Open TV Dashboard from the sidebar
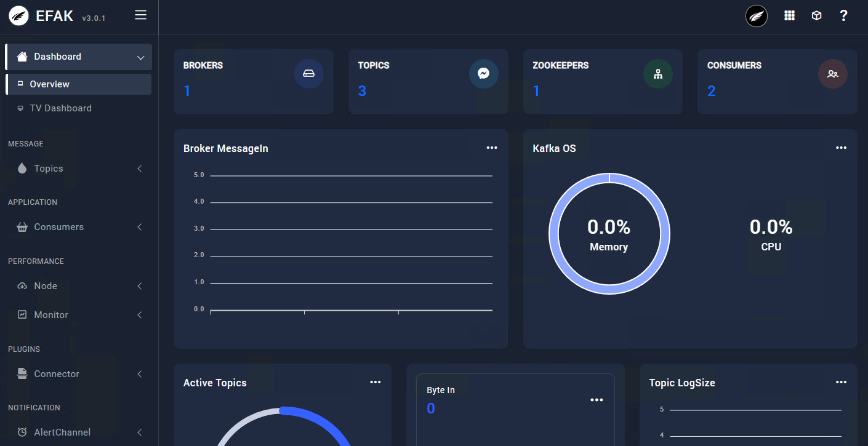Viewport: 868px width, 446px height. click(x=78, y=108)
